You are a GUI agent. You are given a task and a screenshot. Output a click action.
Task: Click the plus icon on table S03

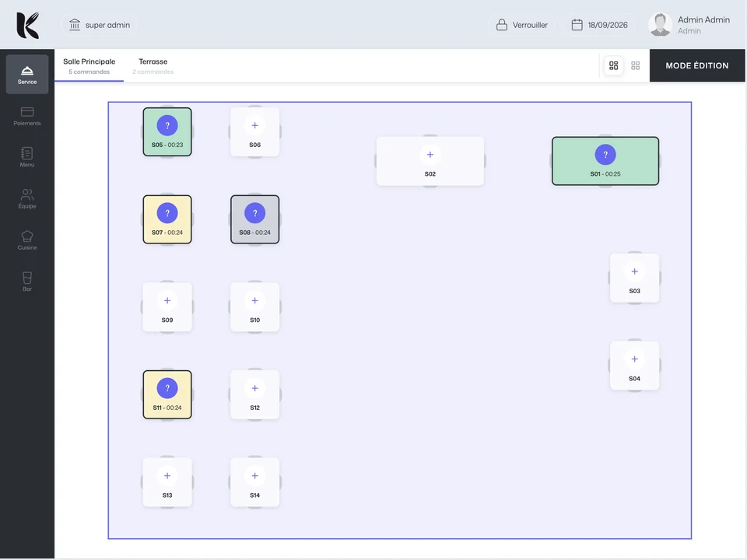click(x=635, y=271)
